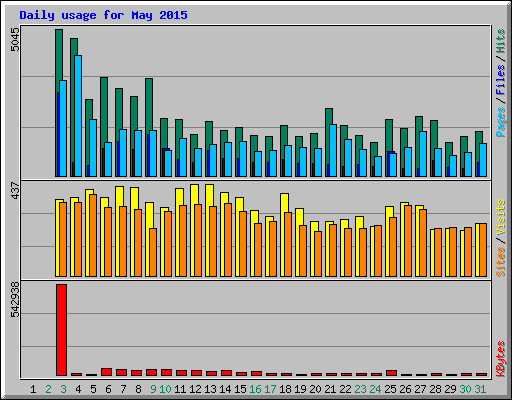Screen dimensions: 512x400
Task: Click the orange sites bar for day 26
Action: (408, 241)
